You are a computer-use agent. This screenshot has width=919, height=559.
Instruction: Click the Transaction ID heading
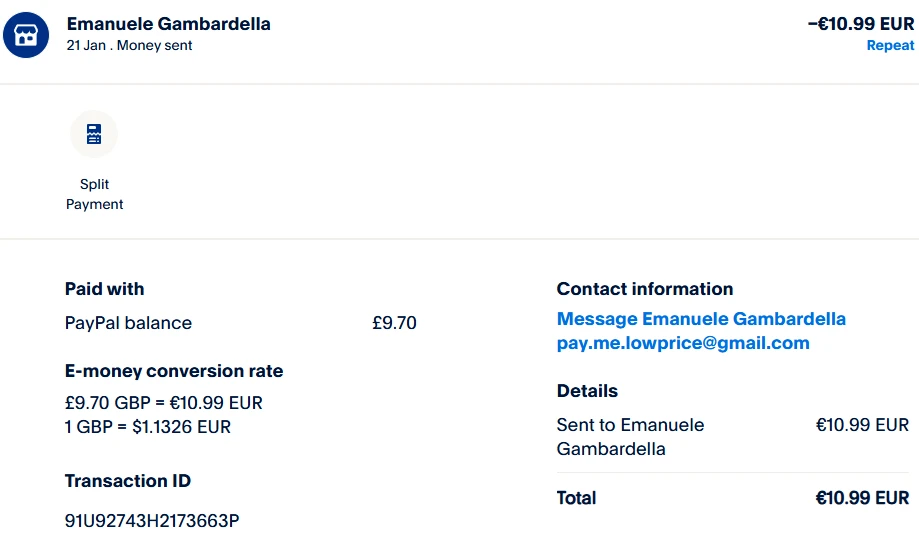[x=128, y=481]
